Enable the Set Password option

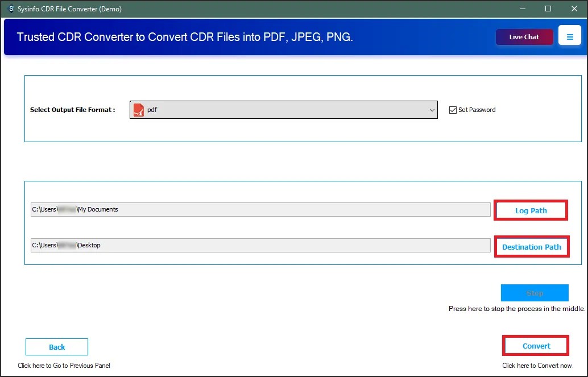click(x=453, y=110)
